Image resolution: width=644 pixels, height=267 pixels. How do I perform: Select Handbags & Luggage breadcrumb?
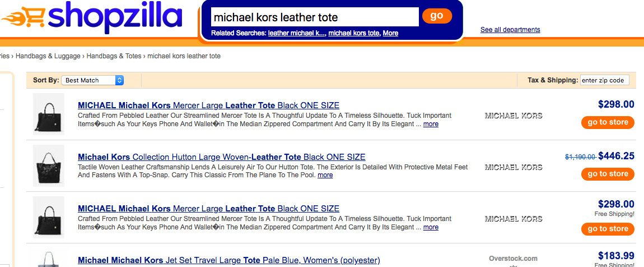[49, 56]
